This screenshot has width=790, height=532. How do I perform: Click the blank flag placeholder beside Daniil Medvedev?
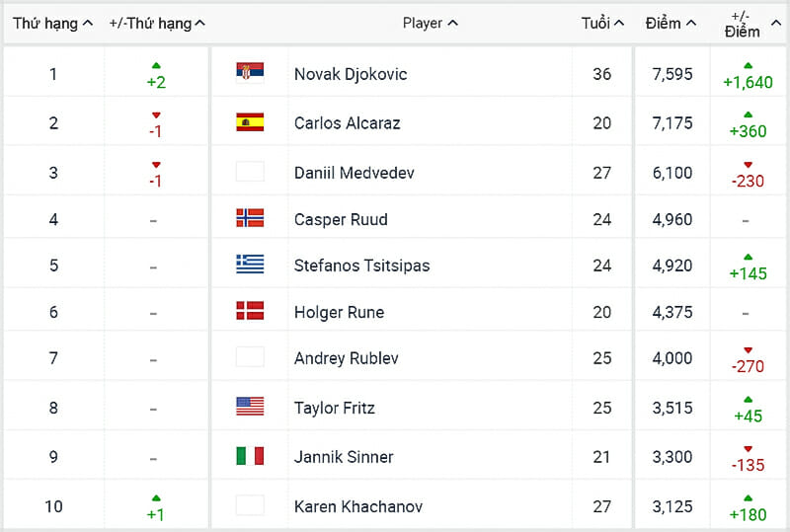click(x=250, y=171)
